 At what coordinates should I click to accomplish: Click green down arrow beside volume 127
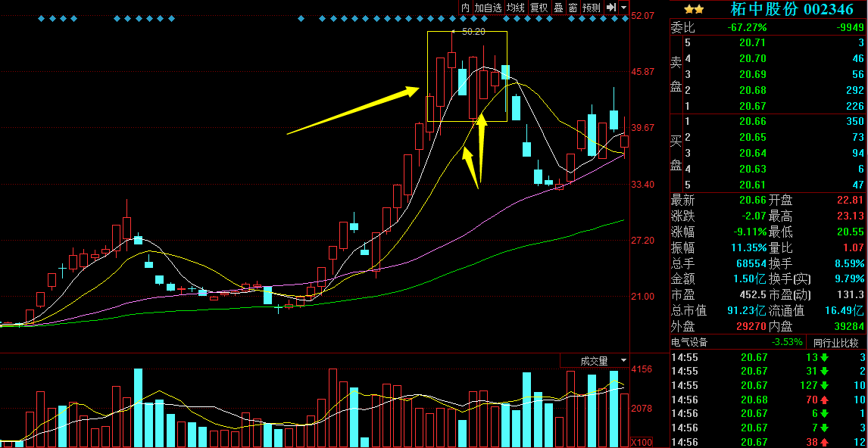coord(824,385)
